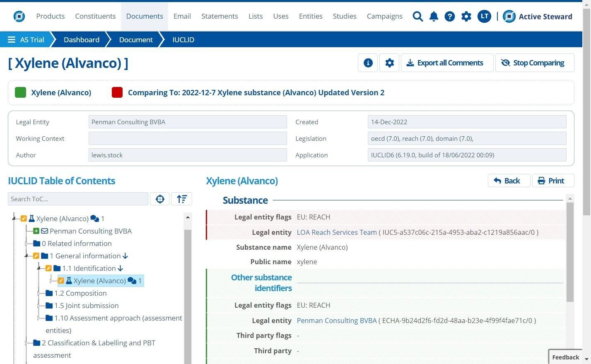This screenshot has height=364, width=591.
Task: Toggle the AS Trial hamburger menu
Action: coord(12,40)
